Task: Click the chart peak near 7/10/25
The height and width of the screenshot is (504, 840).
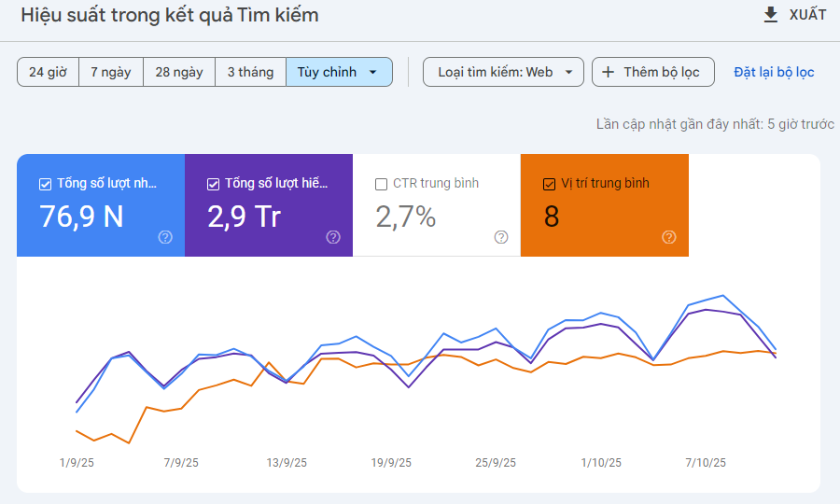Action: pos(722,295)
